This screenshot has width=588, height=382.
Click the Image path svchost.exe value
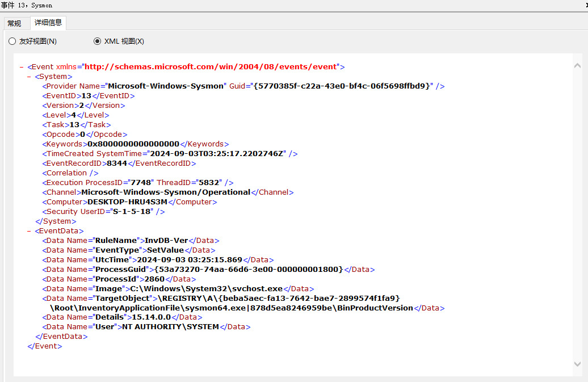pos(206,289)
